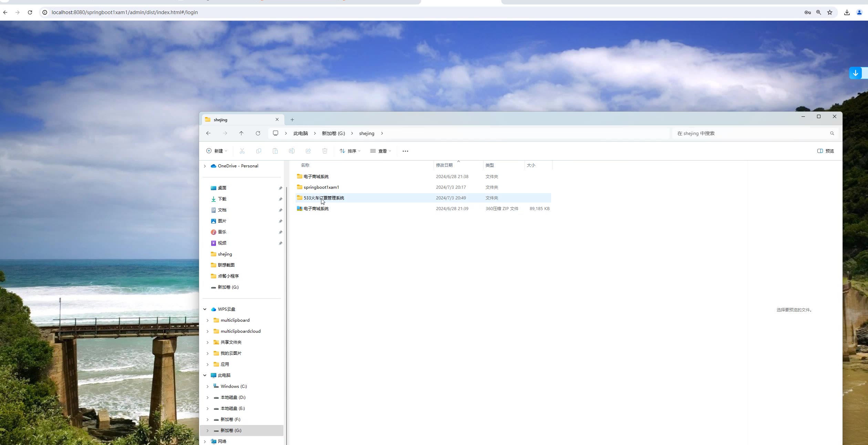Click the cut scissors icon in toolbar
This screenshot has width=868, height=445.
point(242,151)
